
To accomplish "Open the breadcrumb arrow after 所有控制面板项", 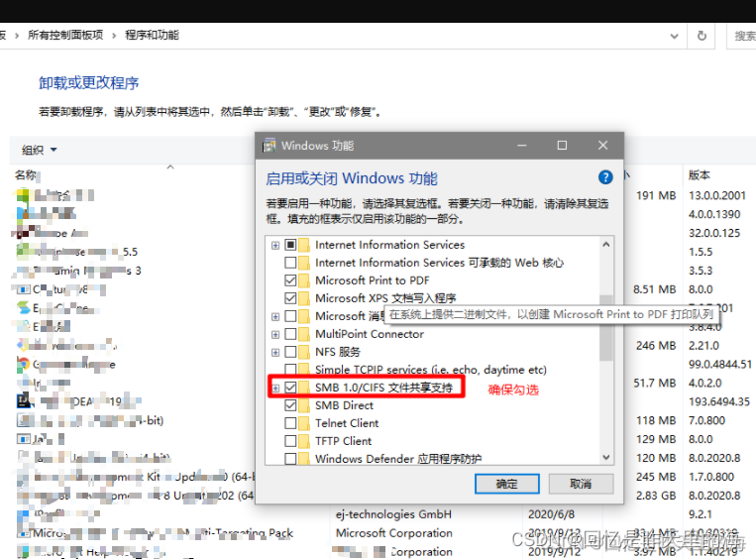I will click(x=114, y=36).
